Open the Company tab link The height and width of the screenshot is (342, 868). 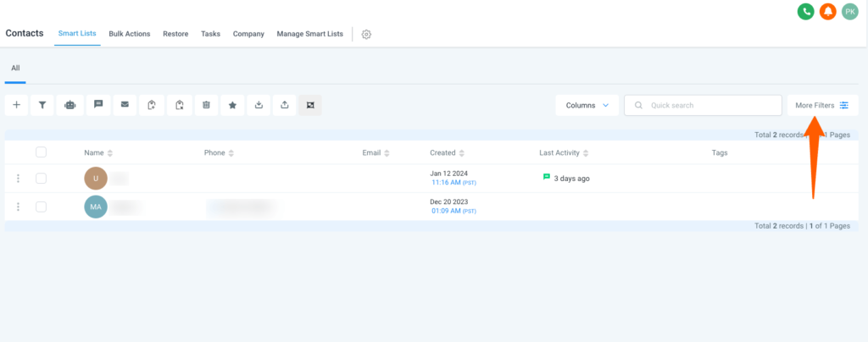pos(248,34)
